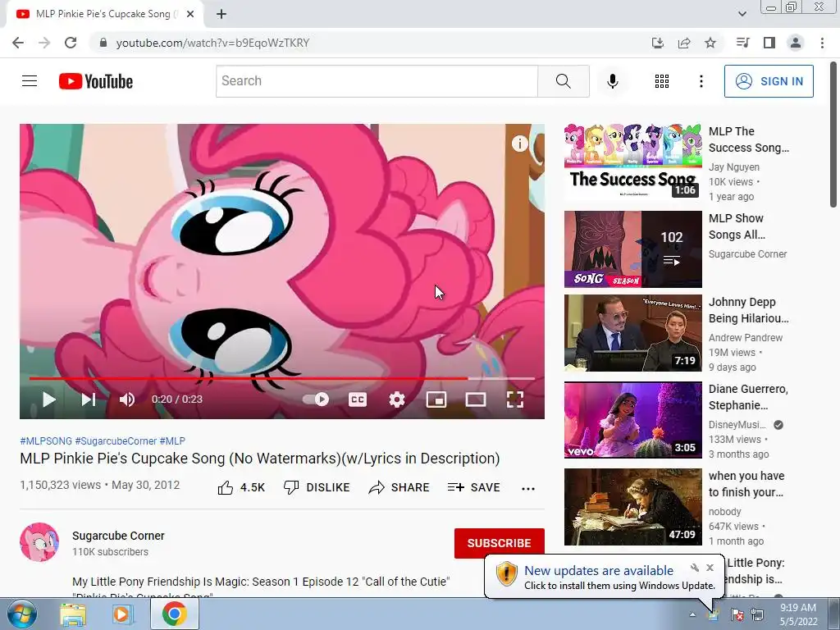Dismiss the New updates notification balloon

click(710, 568)
